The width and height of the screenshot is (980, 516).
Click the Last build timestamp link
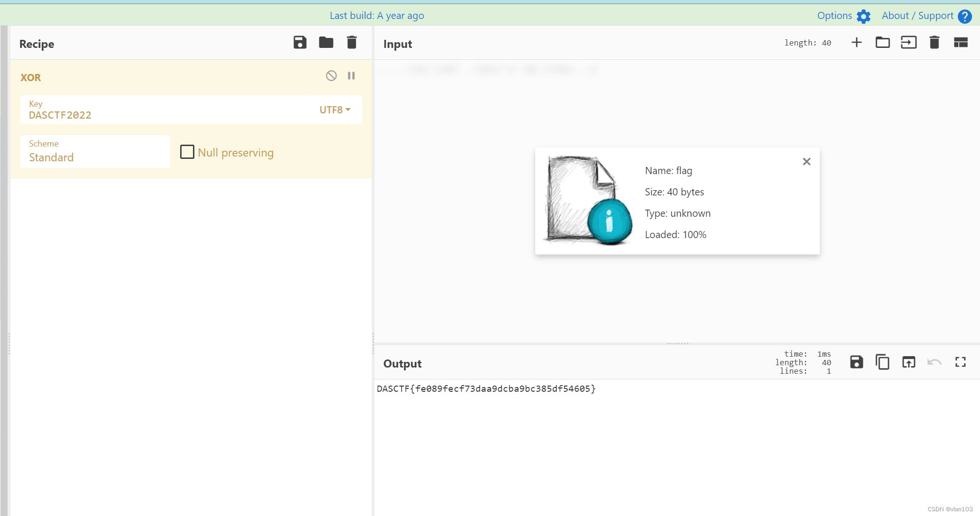coord(376,14)
